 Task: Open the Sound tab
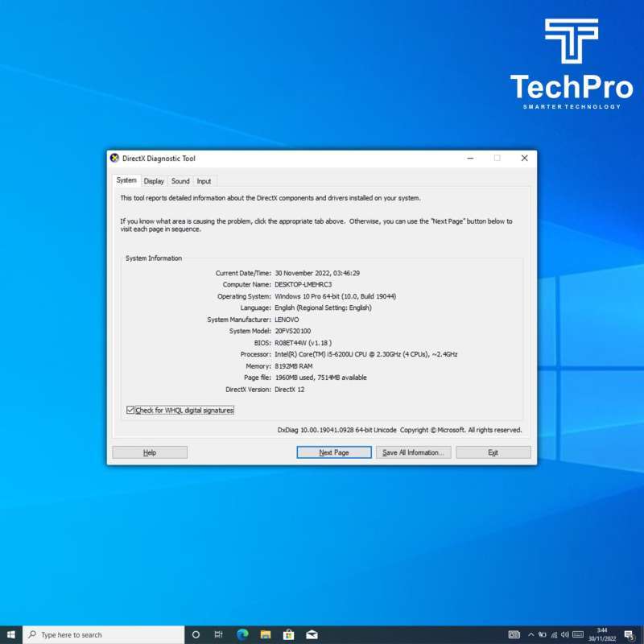(180, 180)
